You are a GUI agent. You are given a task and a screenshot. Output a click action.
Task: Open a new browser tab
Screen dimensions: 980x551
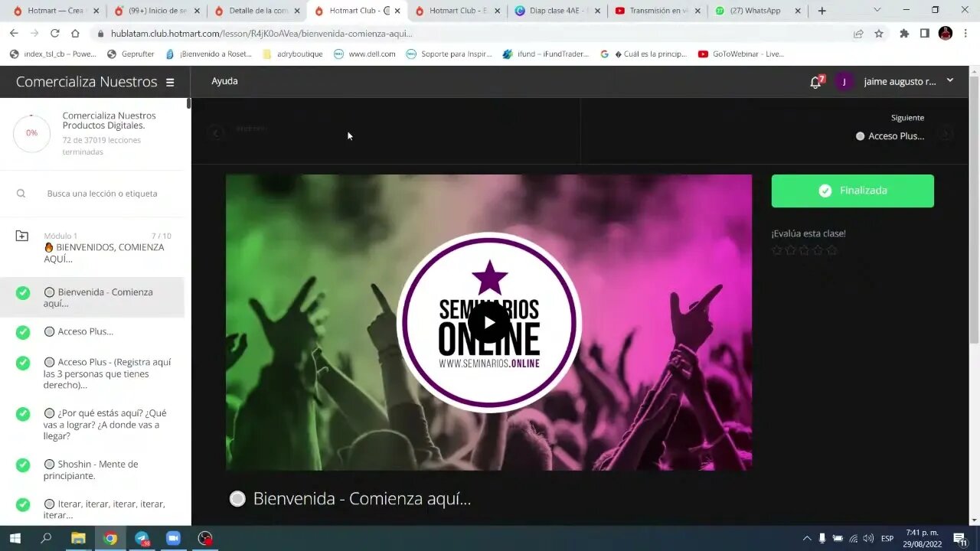pos(822,11)
